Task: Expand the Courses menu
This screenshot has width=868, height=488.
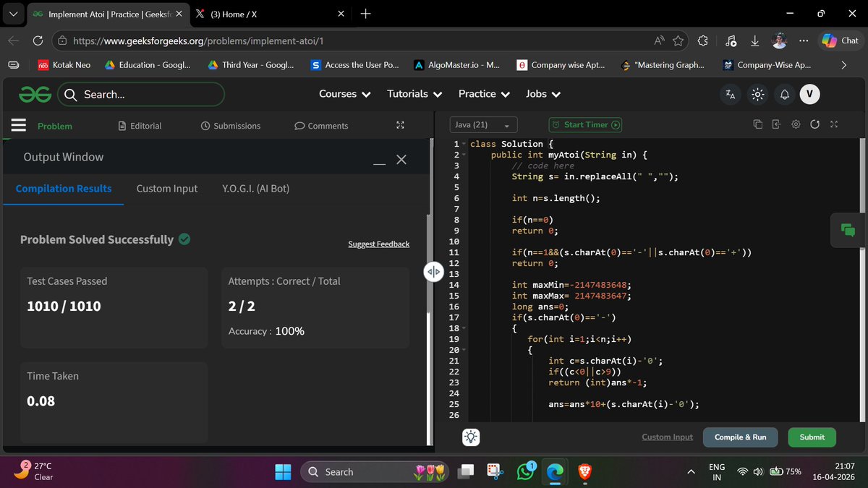Action: [345, 94]
